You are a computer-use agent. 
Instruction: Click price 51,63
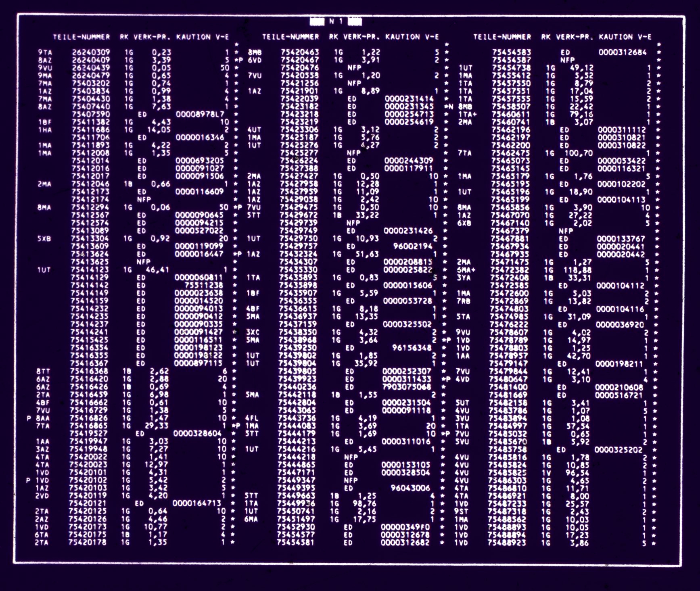367,254
